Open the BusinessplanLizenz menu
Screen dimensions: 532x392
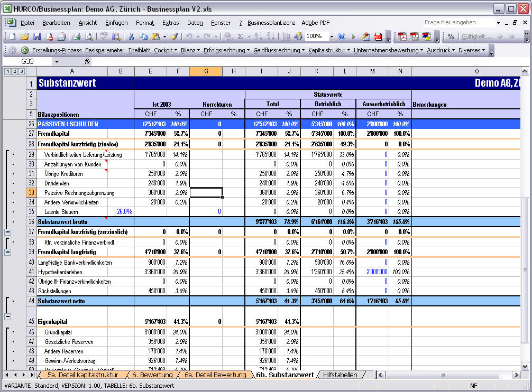click(271, 23)
